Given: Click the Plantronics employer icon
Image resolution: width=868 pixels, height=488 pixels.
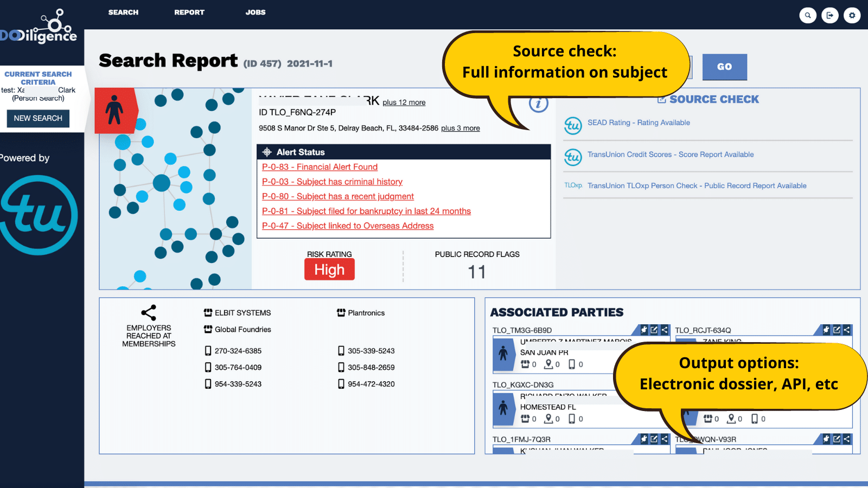Looking at the screenshot, I should [x=341, y=313].
